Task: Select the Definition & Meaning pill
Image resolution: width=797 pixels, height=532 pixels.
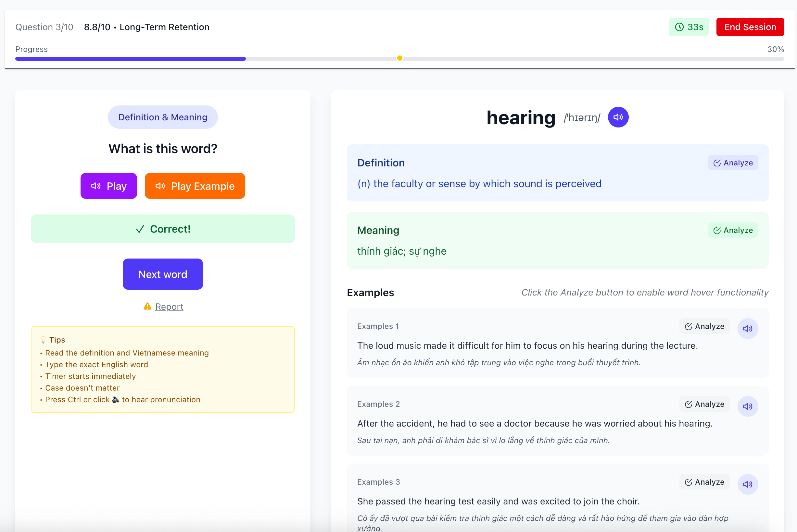Action: tap(163, 117)
